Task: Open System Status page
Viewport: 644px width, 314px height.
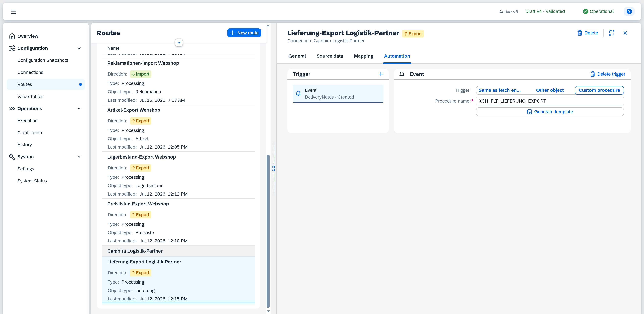Action: coord(45,181)
